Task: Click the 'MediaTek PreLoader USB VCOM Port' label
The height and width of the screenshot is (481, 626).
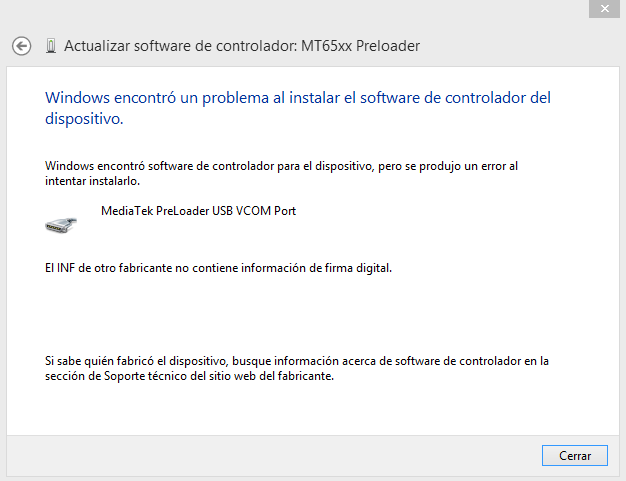Action: click(198, 211)
